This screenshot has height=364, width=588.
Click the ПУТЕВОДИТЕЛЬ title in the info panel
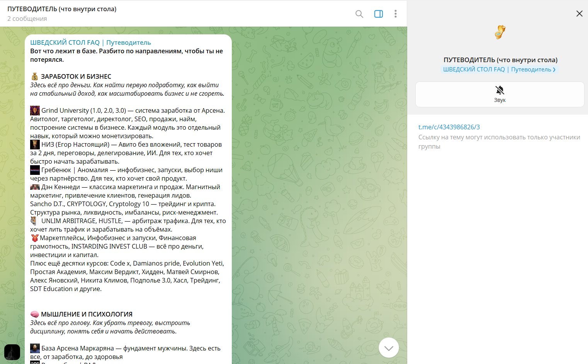[x=500, y=60]
